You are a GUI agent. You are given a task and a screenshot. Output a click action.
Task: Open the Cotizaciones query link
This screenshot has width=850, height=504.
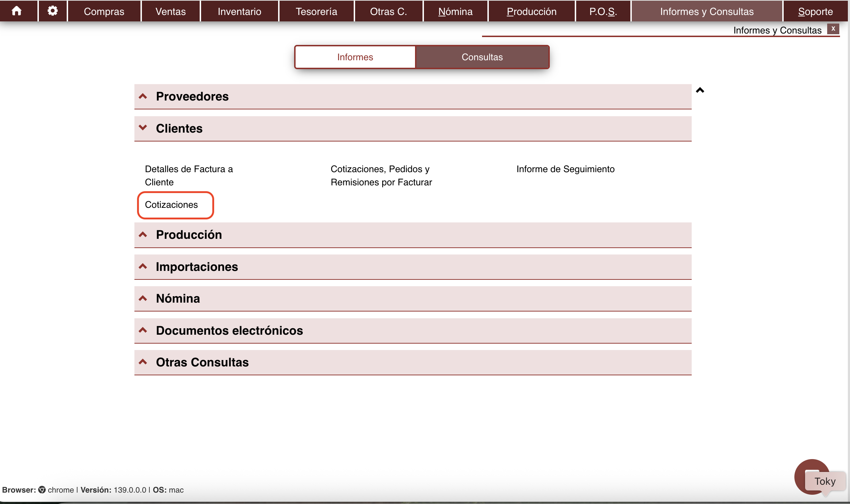(171, 205)
